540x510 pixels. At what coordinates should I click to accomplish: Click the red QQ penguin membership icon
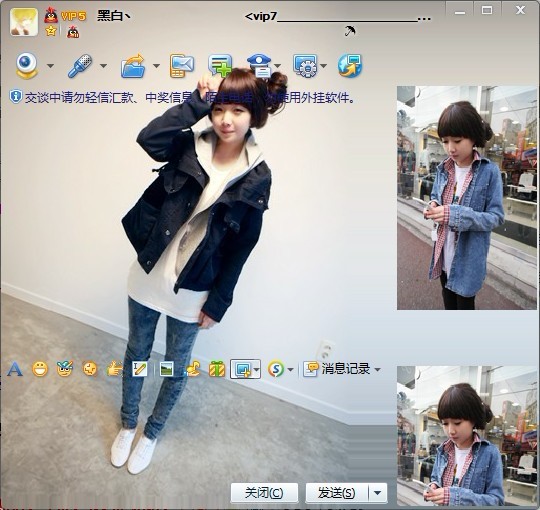point(51,15)
